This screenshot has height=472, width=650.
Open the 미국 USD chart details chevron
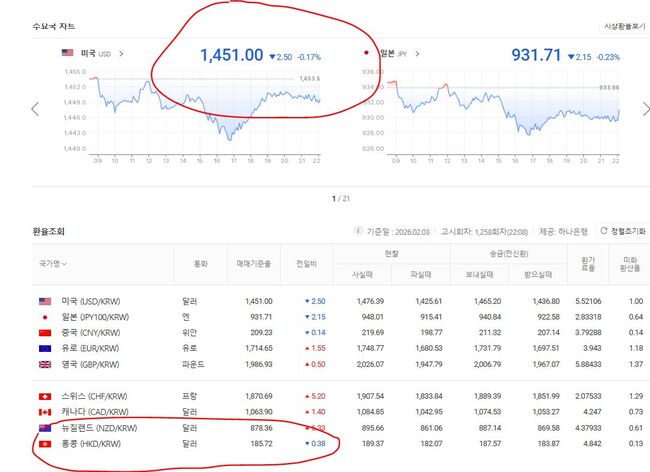121,53
